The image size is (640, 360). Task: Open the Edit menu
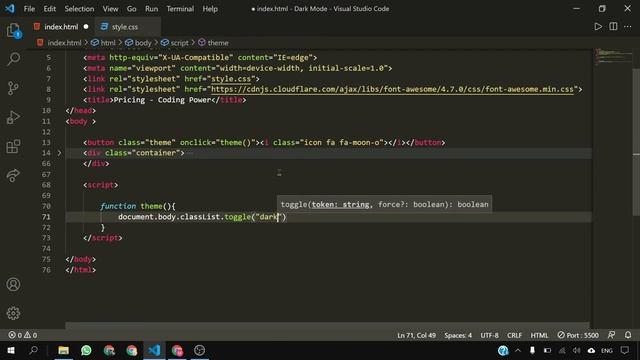pos(49,9)
